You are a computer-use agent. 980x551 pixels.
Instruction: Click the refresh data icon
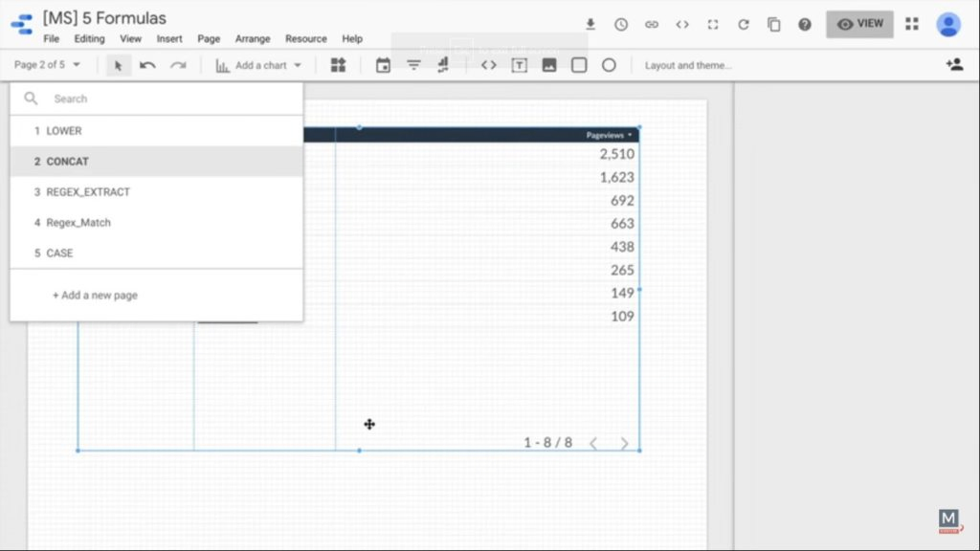tap(743, 25)
